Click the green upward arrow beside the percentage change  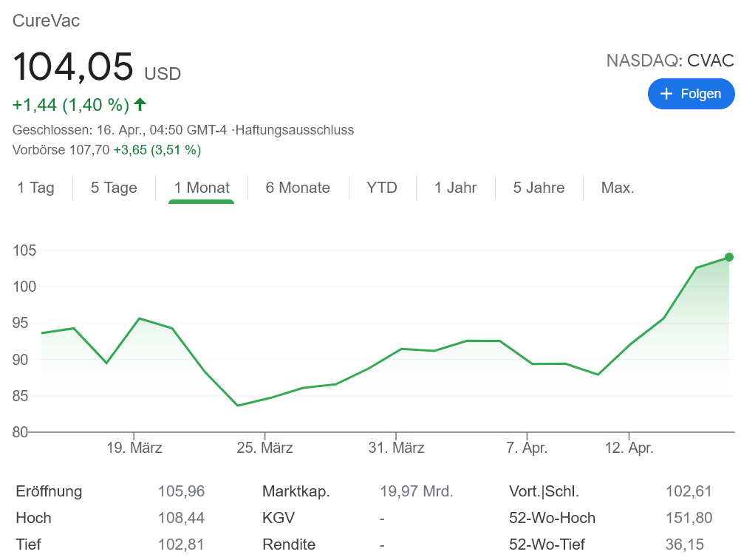coord(140,105)
